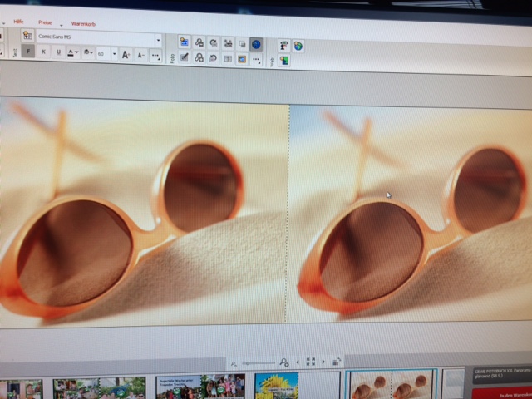Image resolution: width=532 pixels, height=399 pixels.
Task: Click the Web globe icon
Action: (x=298, y=47)
